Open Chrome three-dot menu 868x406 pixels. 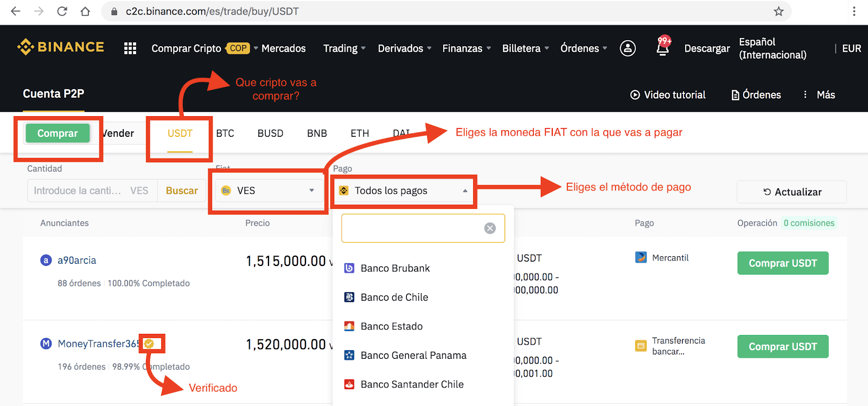(854, 11)
